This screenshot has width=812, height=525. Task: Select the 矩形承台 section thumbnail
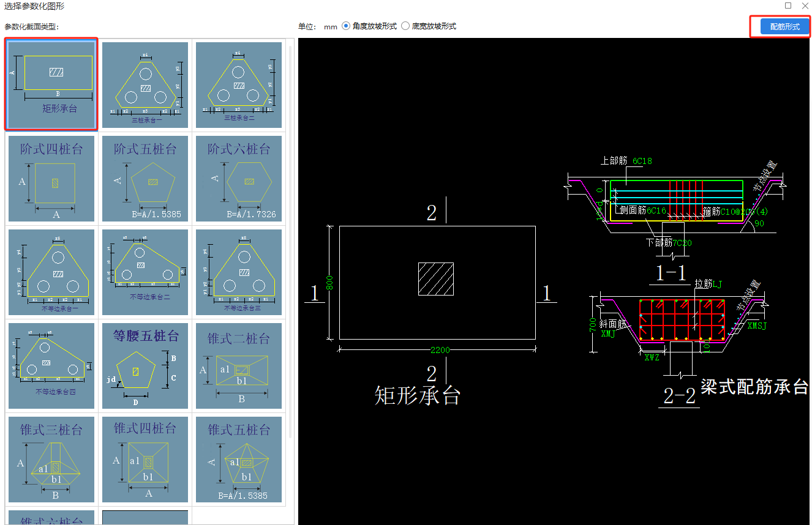point(51,84)
